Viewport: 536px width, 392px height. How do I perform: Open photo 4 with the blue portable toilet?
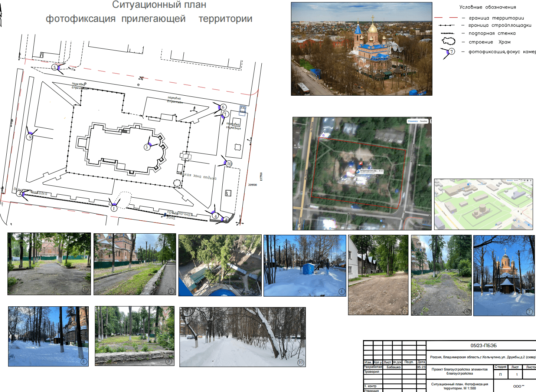[x=305, y=266]
